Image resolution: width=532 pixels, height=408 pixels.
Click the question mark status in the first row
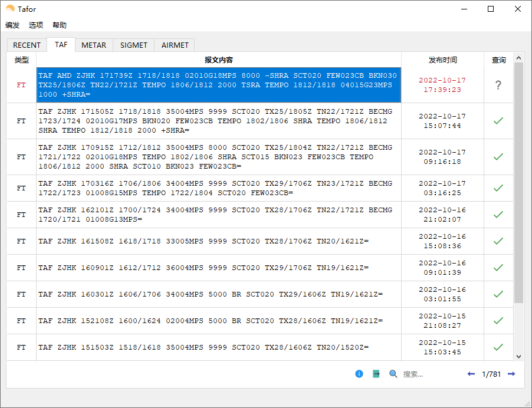coord(498,85)
